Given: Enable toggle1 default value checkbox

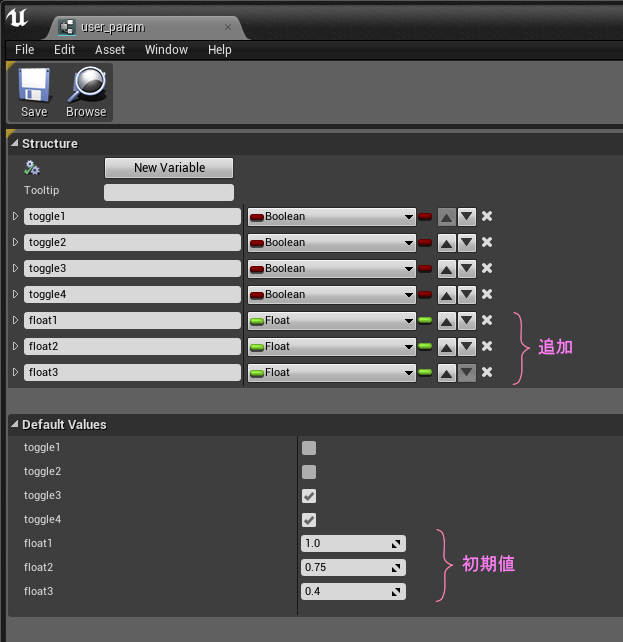Looking at the screenshot, I should 309,448.
